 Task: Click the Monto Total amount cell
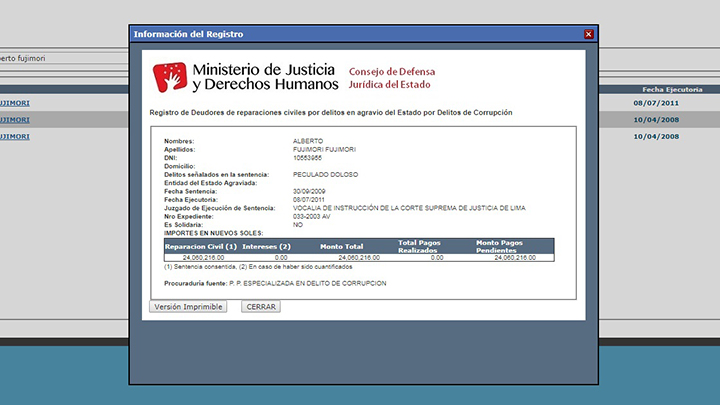pyautogui.click(x=359, y=258)
